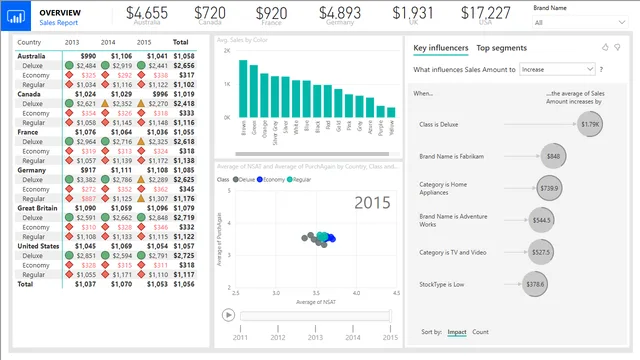
Task: Click the StockType is Low influencer label
Action: click(x=442, y=284)
